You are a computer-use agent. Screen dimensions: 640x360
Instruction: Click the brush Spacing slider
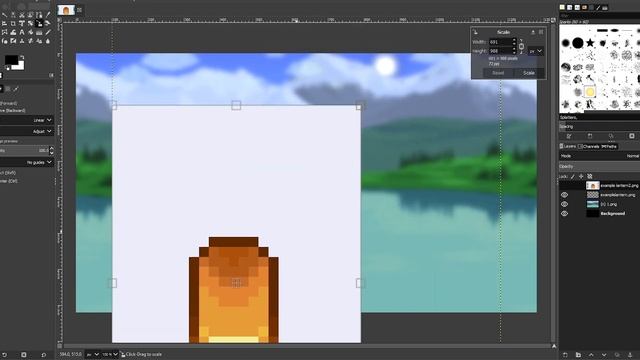point(600,127)
